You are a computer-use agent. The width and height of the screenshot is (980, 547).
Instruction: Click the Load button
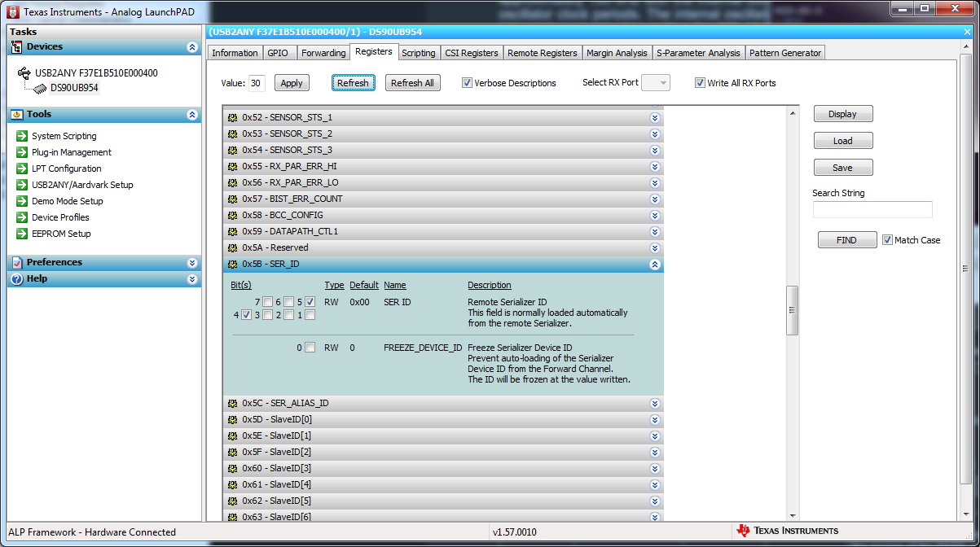[843, 141]
